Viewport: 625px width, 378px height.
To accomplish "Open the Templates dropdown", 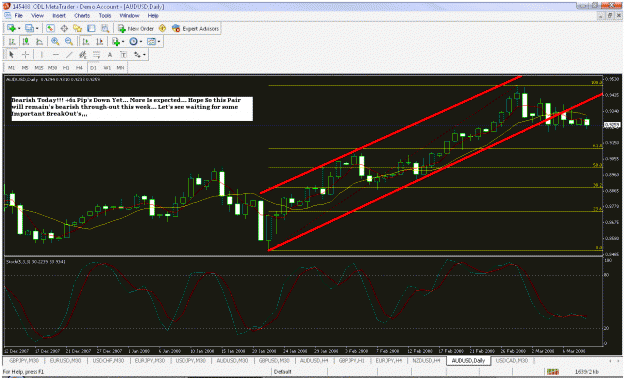I will tap(153, 41).
